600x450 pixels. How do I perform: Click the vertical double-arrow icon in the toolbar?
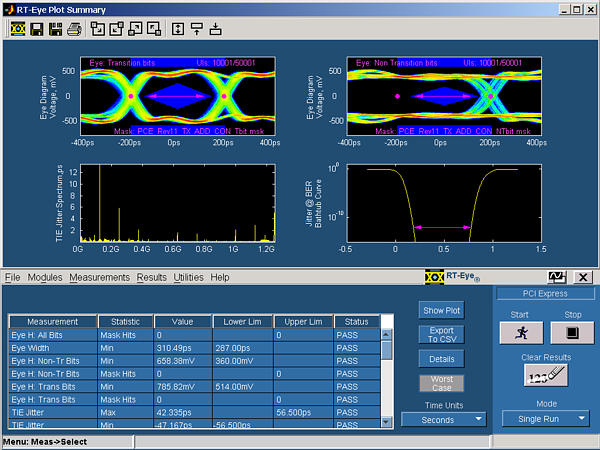178,29
